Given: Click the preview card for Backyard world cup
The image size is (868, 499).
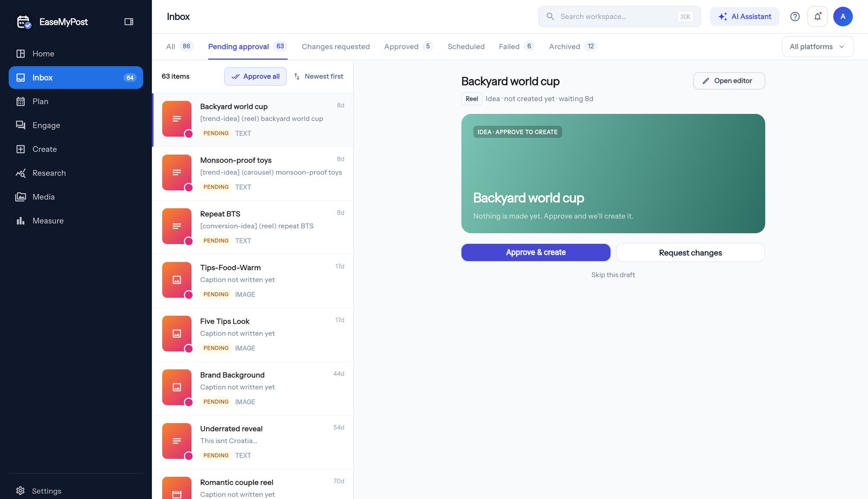Looking at the screenshot, I should pyautogui.click(x=613, y=174).
